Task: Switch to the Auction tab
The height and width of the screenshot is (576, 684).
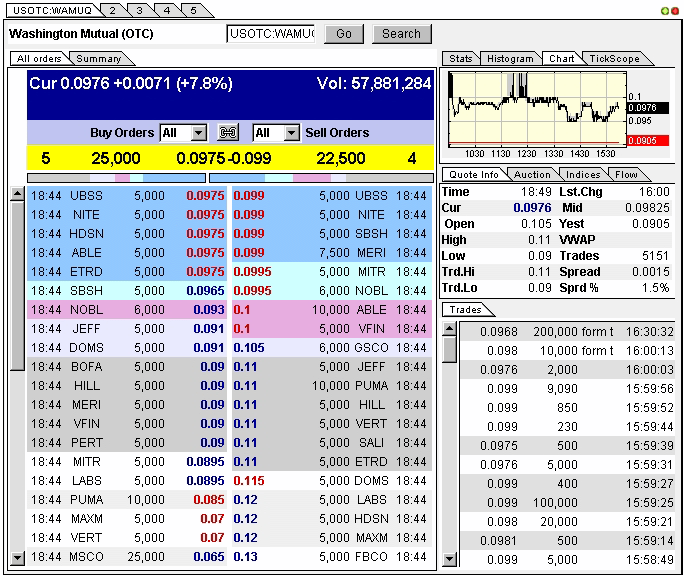Action: point(532,174)
